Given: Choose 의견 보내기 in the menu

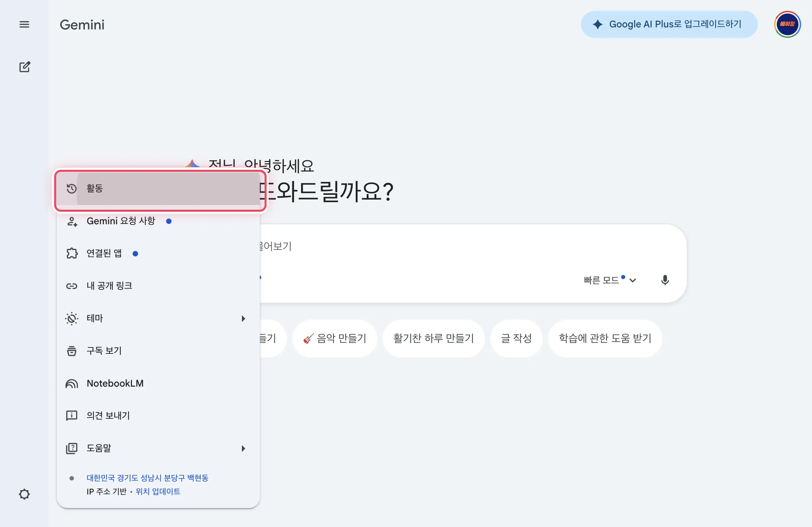Looking at the screenshot, I should (x=108, y=416).
